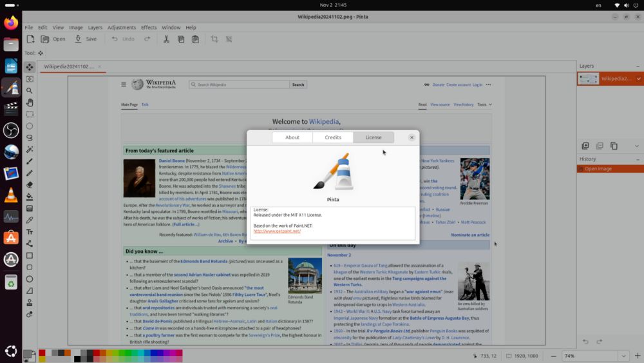Viewport: 644px width, 363px height.
Task: Expand the layers panel more-options chevron
Action: pyautogui.click(x=637, y=146)
